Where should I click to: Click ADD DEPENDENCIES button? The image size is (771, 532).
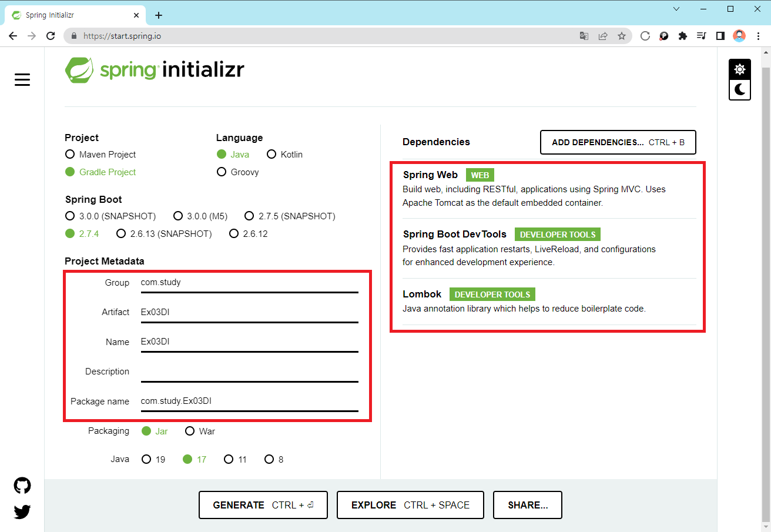click(618, 142)
